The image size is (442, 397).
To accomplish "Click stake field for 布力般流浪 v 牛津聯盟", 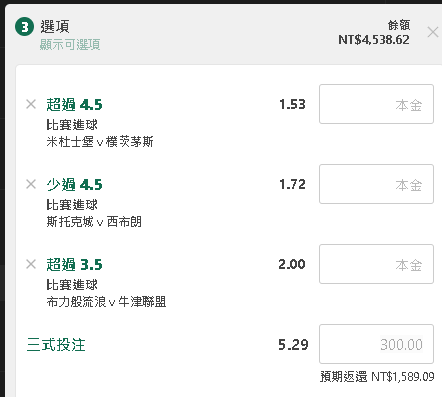I will click(x=376, y=264).
